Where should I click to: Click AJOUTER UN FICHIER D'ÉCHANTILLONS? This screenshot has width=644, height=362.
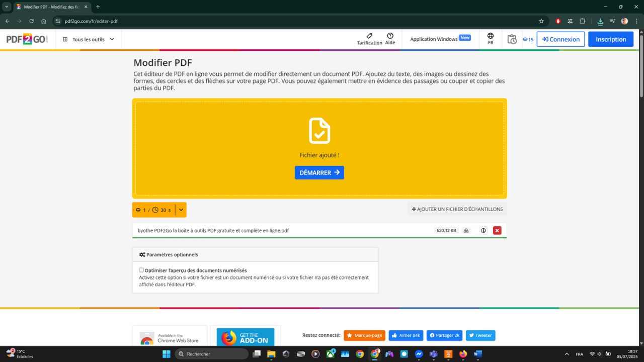click(457, 209)
